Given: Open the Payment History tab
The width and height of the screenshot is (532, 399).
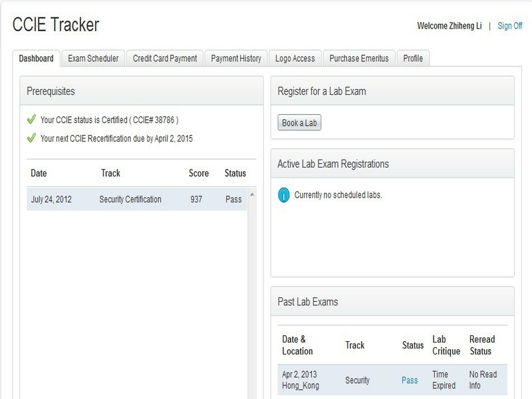Looking at the screenshot, I should 236,59.
